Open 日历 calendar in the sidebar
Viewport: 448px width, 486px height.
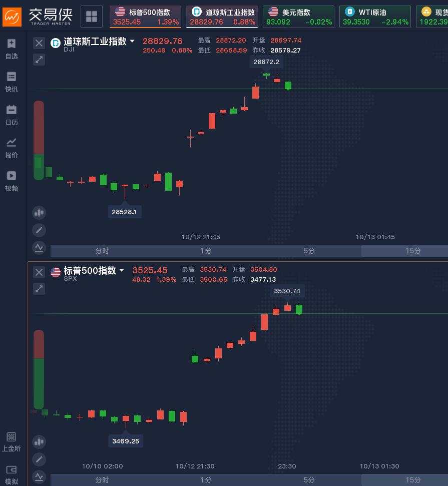pos(12,115)
